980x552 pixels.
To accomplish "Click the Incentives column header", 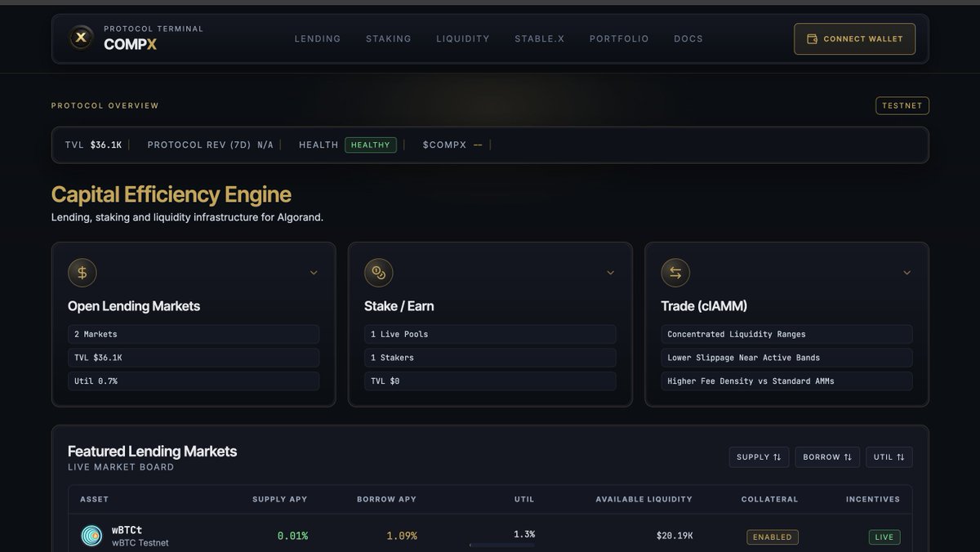I will point(873,499).
